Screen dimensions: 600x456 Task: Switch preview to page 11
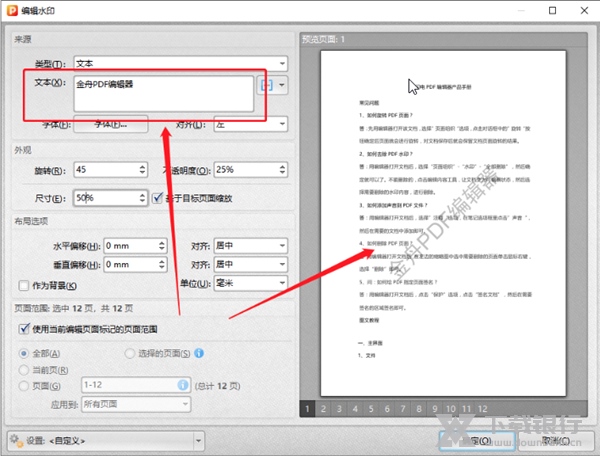click(466, 409)
